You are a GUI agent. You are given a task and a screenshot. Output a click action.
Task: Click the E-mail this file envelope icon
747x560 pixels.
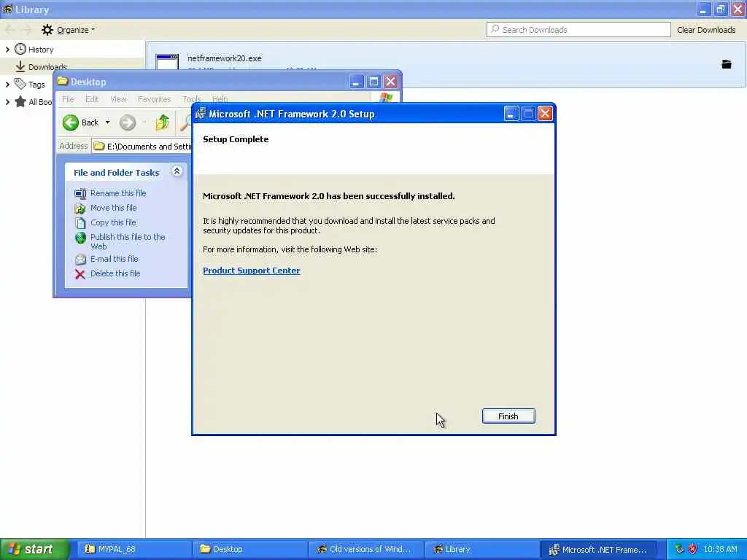coord(80,259)
